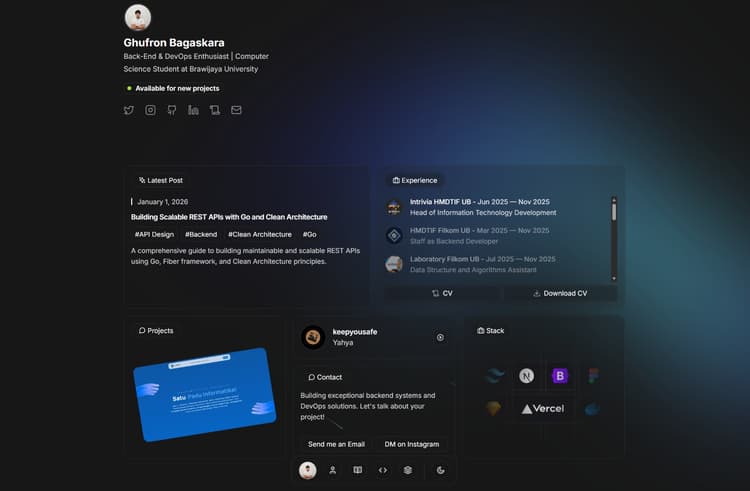Click the avatar in the bottom dock

click(308, 470)
